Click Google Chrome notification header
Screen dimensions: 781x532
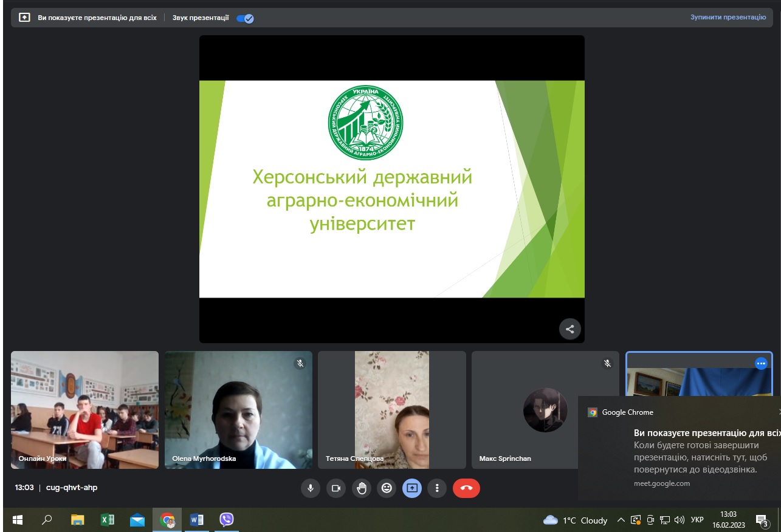click(628, 412)
